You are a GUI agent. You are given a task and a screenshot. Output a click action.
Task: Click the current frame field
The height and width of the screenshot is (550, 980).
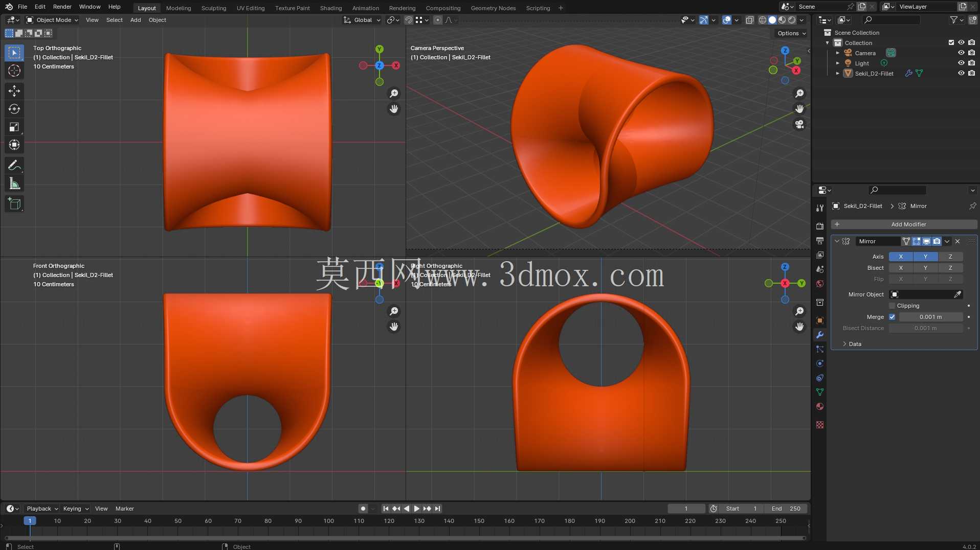coord(686,509)
